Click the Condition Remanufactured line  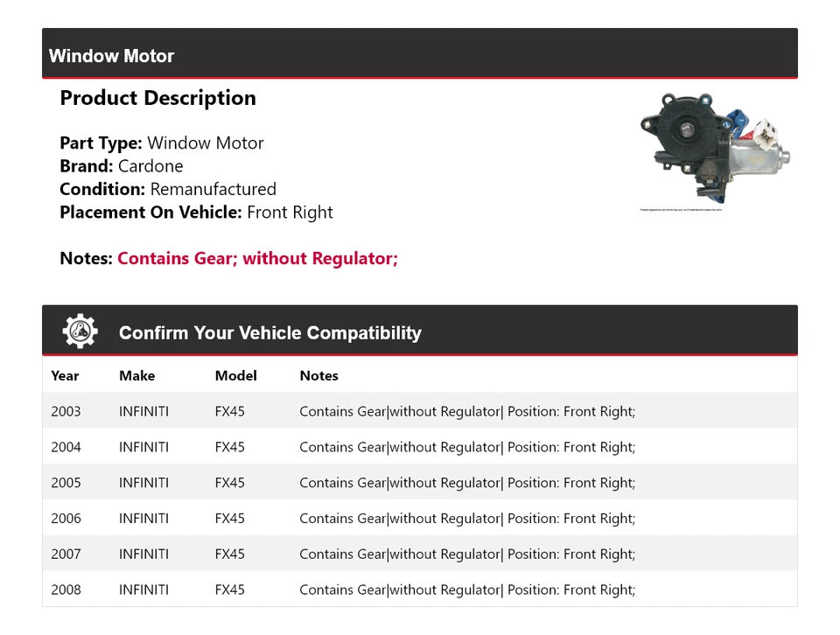(168, 189)
